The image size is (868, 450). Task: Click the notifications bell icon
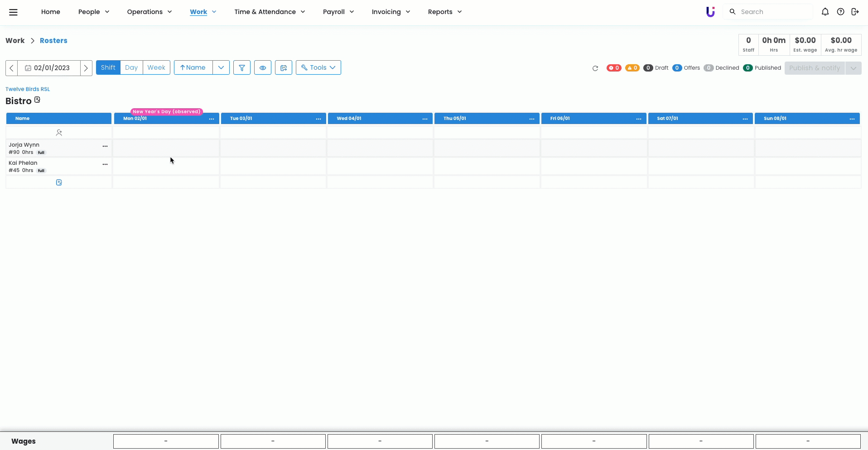pyautogui.click(x=825, y=12)
